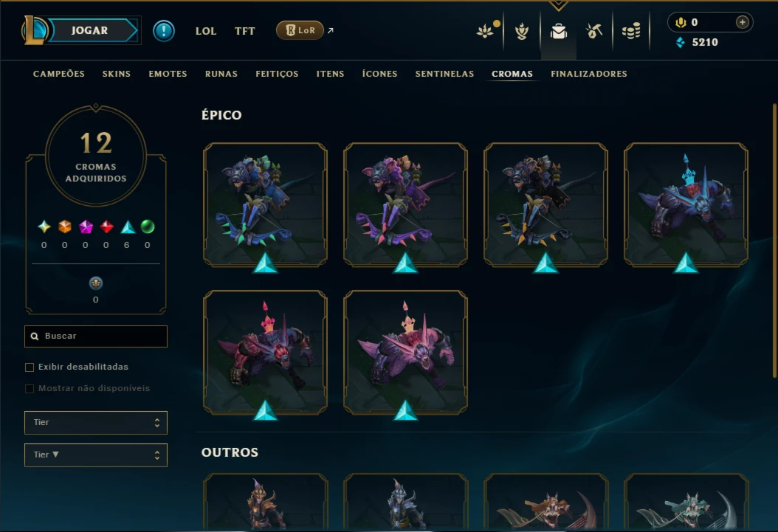This screenshot has height=532, width=778.
Task: Switch to the Finalizadores tab
Action: point(589,74)
